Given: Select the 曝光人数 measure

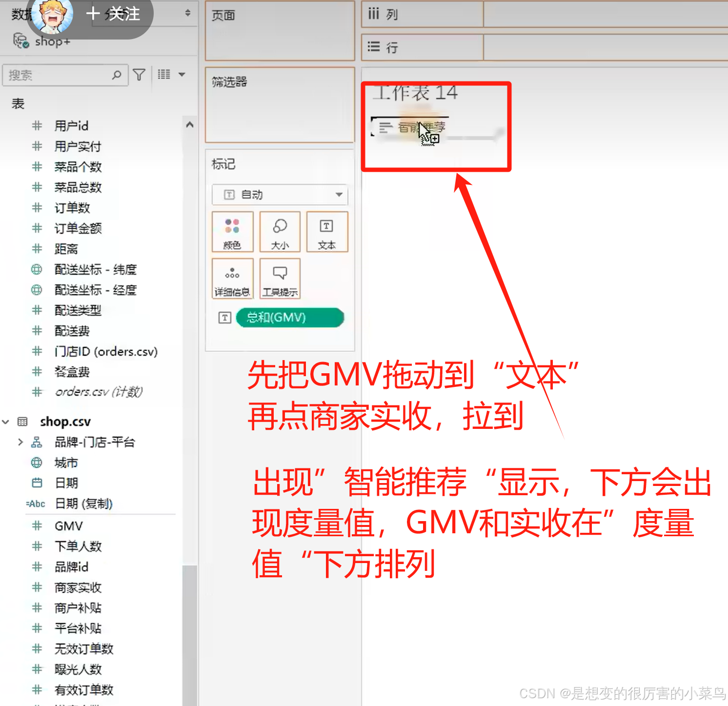Looking at the screenshot, I should pyautogui.click(x=78, y=669).
